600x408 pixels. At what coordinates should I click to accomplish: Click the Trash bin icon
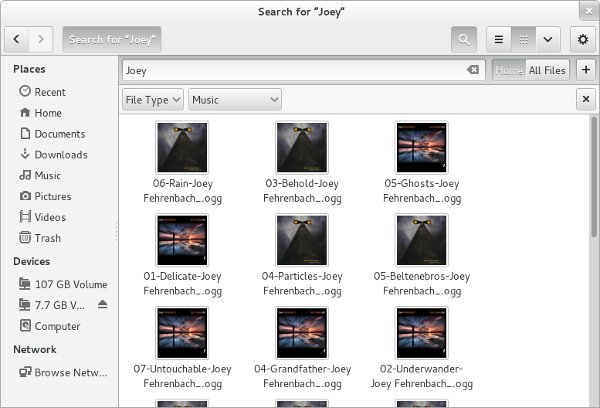coord(25,237)
